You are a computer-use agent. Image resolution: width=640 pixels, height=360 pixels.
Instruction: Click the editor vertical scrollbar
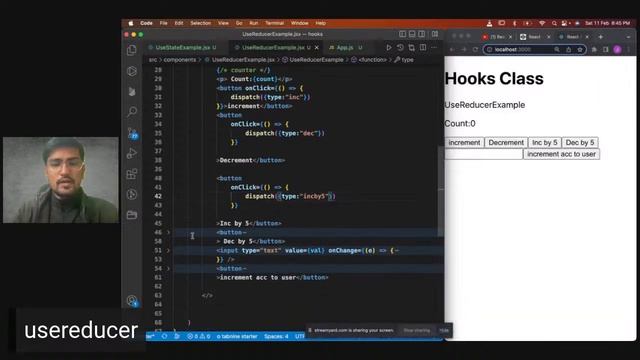[x=441, y=192]
